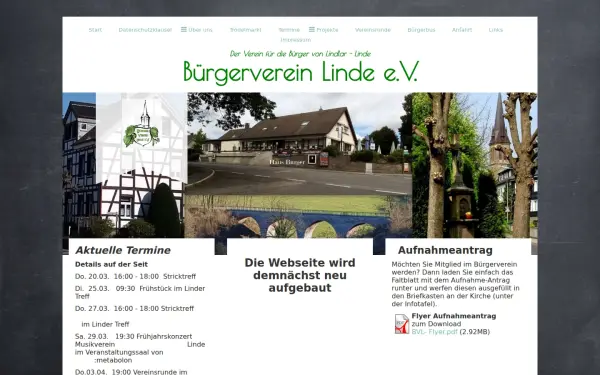Click 'Die Webseite wird demnächst neu aufgebaut' heading

coord(300,275)
